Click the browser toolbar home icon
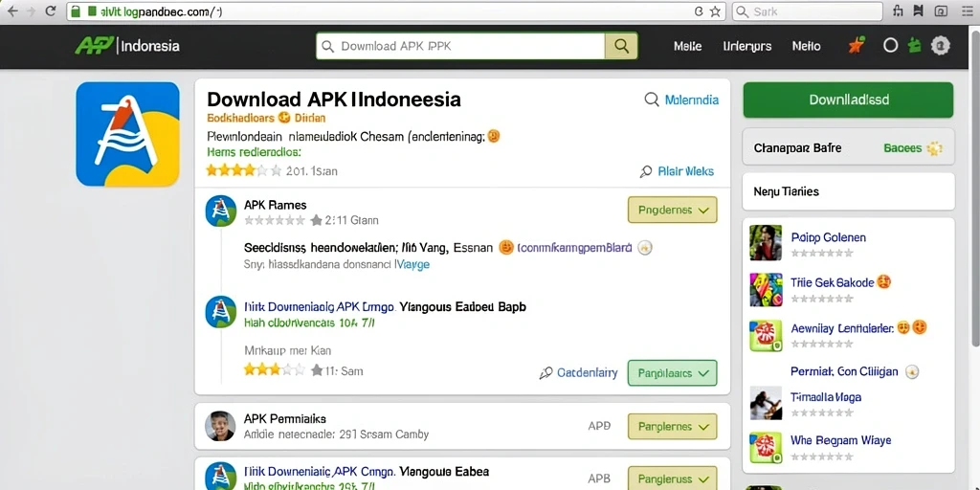The height and width of the screenshot is (490, 980). coord(899,11)
